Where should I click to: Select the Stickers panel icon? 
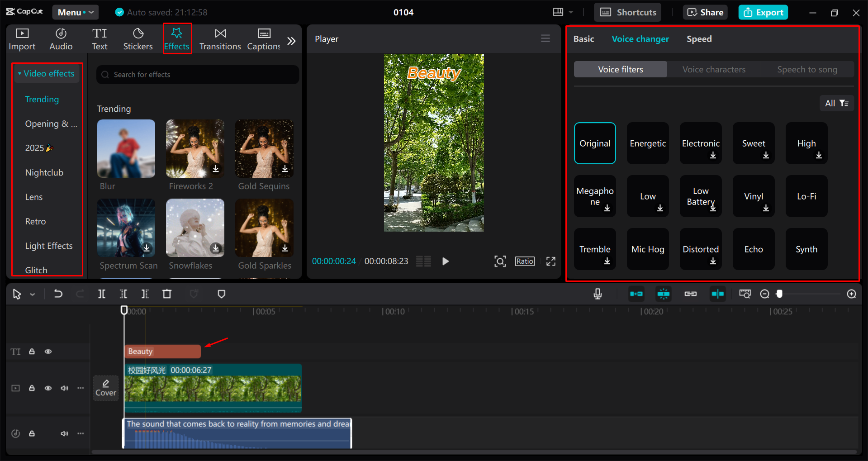[x=138, y=38]
